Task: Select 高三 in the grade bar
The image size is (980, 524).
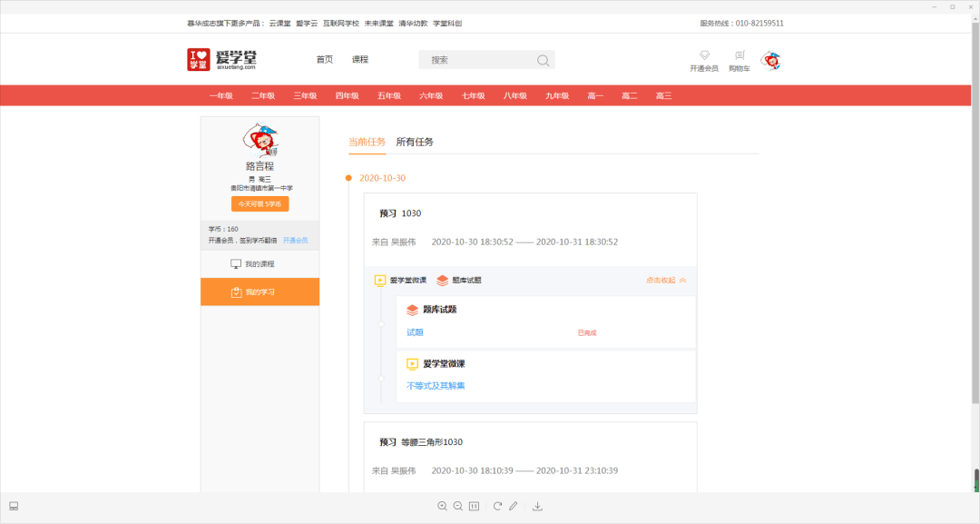Action: click(x=663, y=95)
